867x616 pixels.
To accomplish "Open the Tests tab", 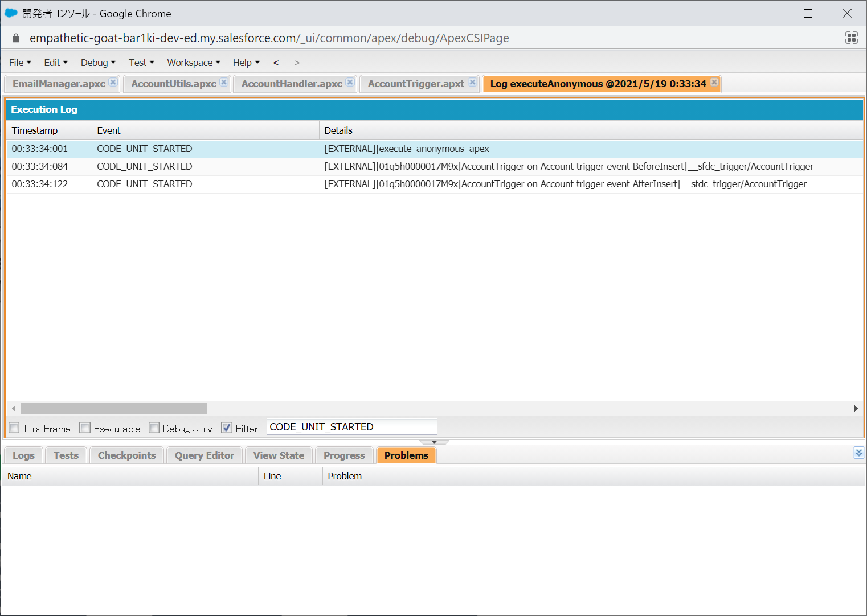I will pyautogui.click(x=66, y=455).
